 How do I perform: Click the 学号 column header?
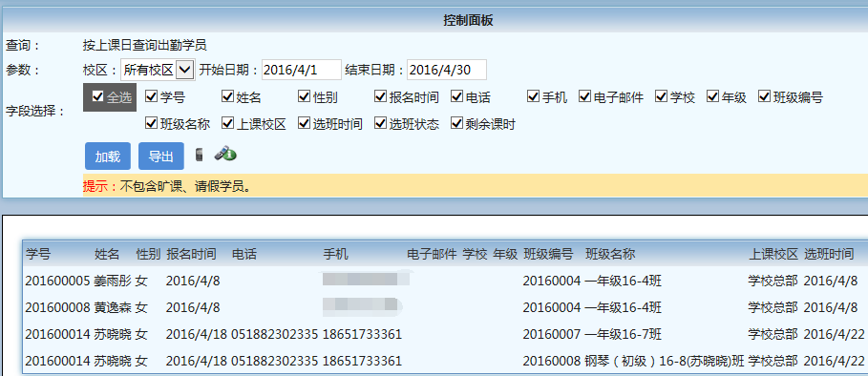point(37,255)
